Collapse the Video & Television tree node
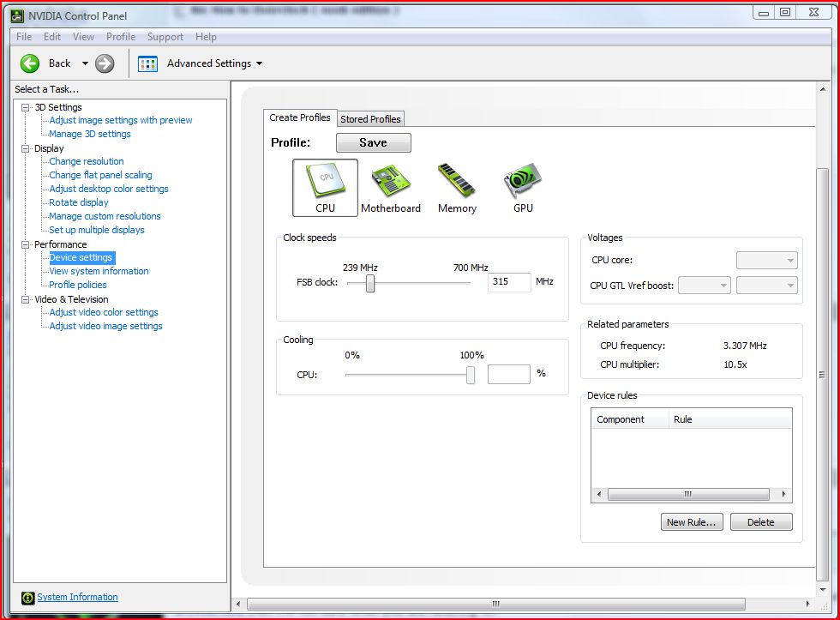This screenshot has height=620, width=840. [x=25, y=299]
